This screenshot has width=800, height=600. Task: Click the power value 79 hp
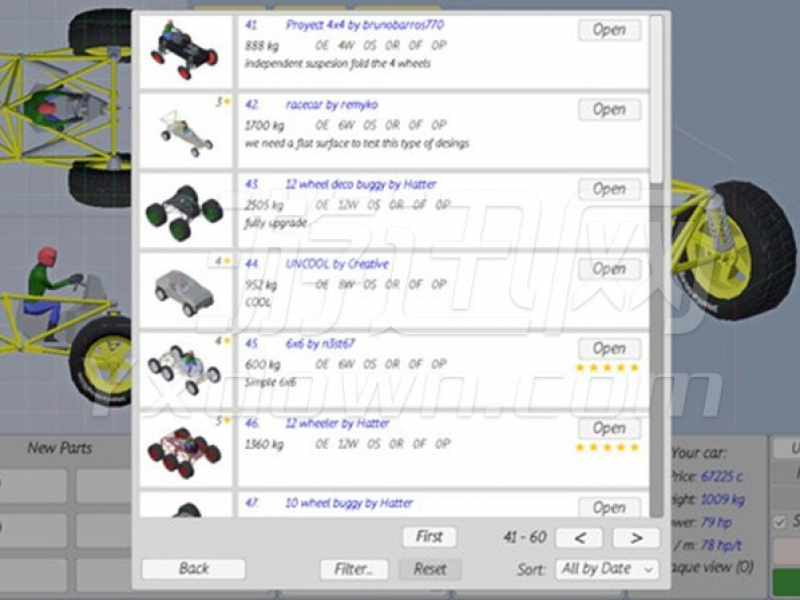pyautogui.click(x=716, y=522)
